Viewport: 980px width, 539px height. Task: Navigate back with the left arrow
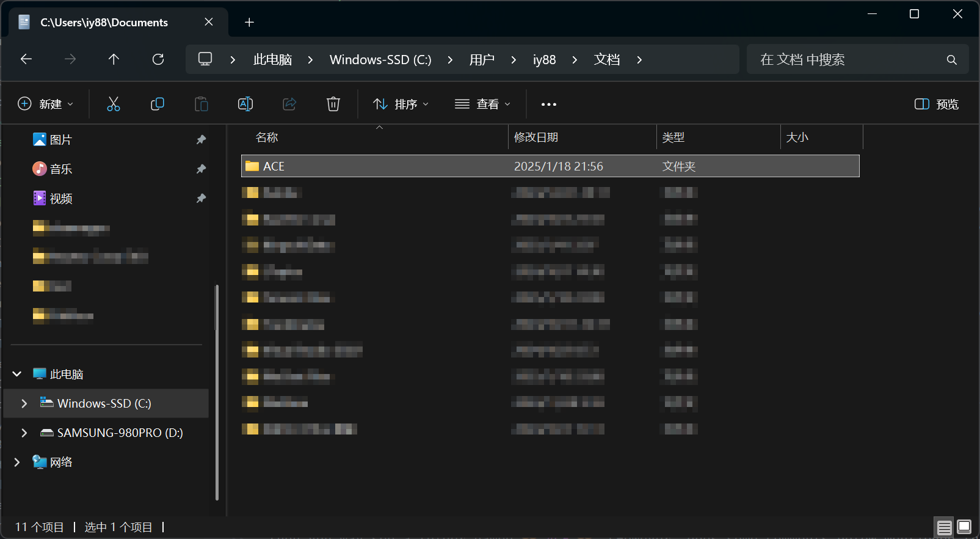[26, 59]
